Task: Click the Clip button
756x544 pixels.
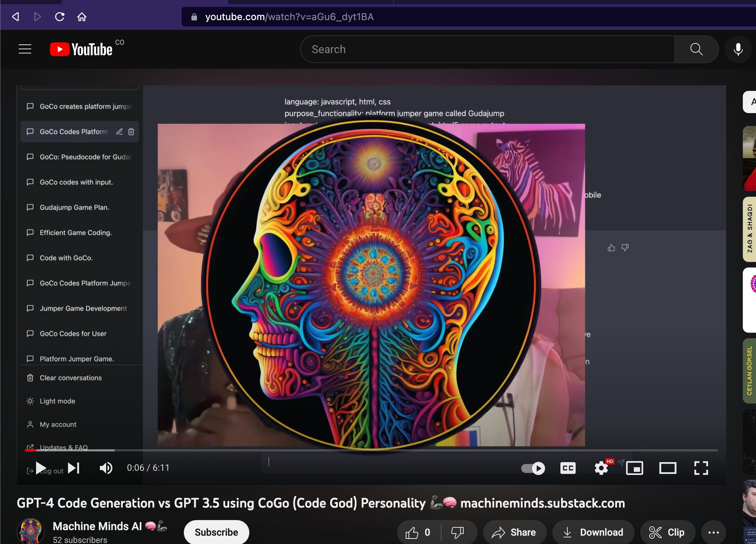Action: [668, 532]
